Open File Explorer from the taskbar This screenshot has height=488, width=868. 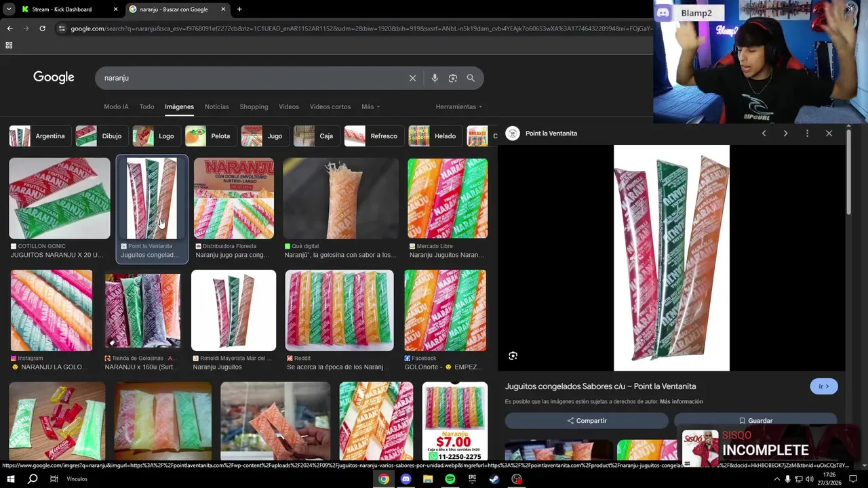tap(428, 479)
